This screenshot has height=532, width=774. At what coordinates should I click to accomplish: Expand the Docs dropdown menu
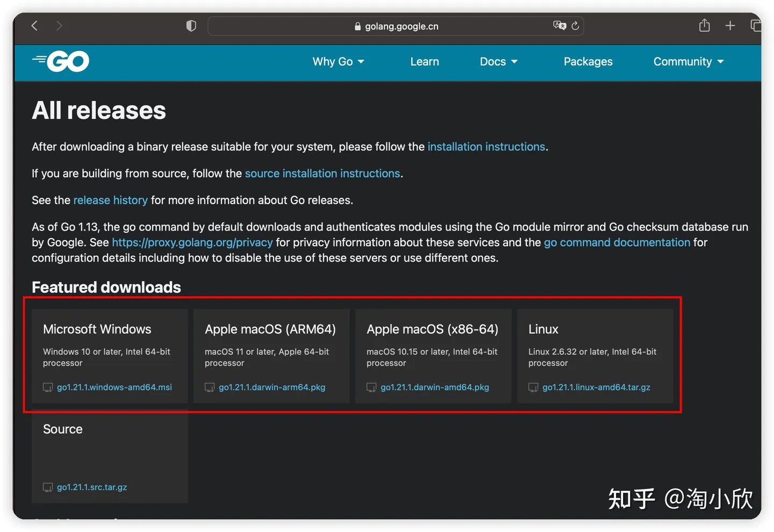click(498, 62)
